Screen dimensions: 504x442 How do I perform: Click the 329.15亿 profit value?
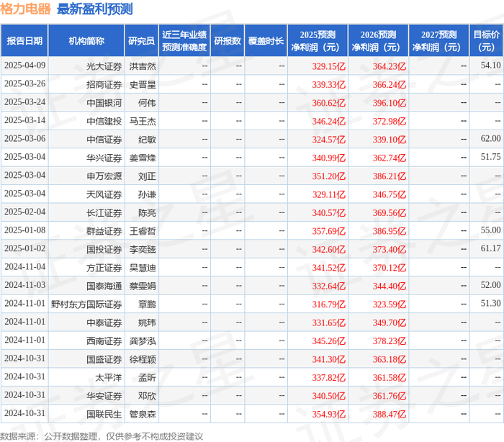(x=329, y=66)
